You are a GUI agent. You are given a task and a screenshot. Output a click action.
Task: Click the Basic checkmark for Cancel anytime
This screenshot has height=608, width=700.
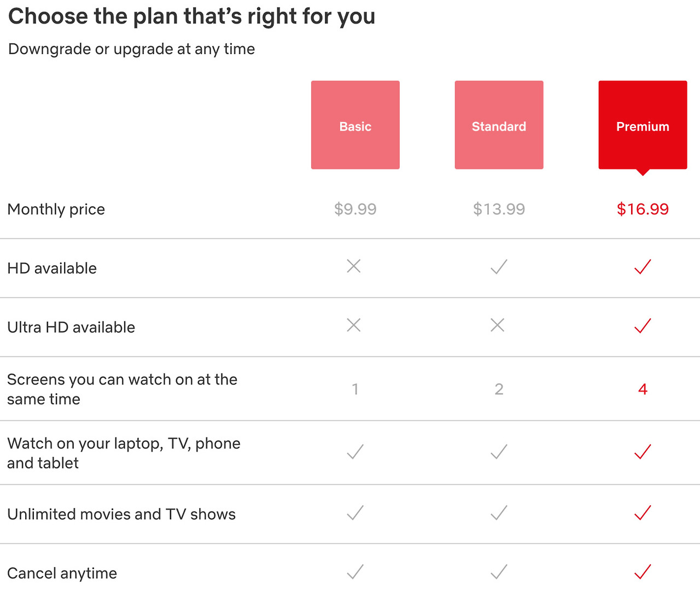pos(354,572)
